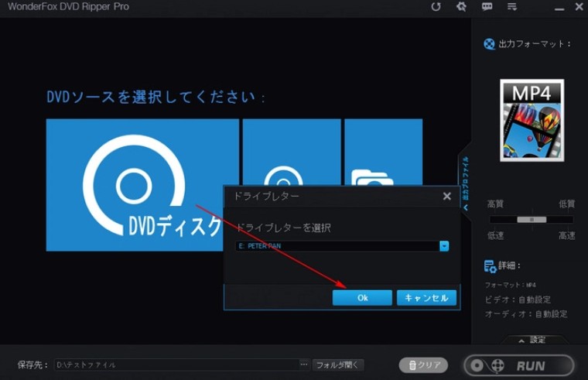Click the フォルダ開く button
The image size is (588, 380).
337,365
